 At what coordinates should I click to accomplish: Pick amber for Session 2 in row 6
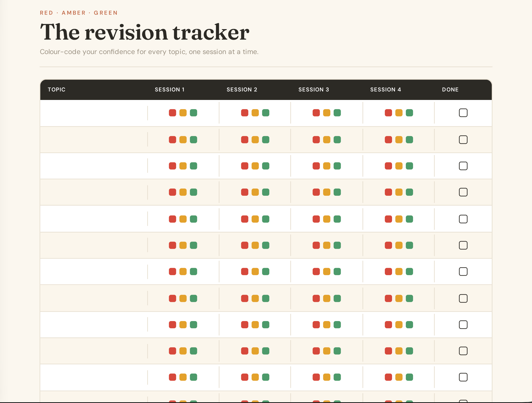[x=255, y=245]
